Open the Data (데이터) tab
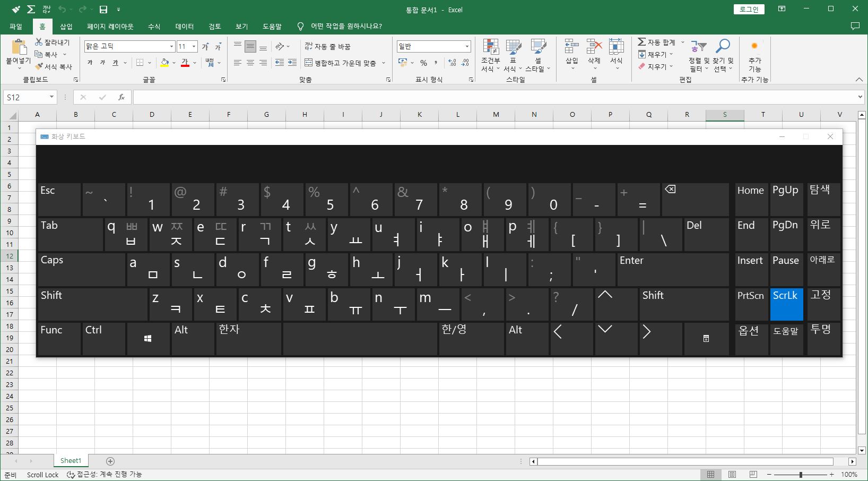868x481 pixels. coord(185,26)
